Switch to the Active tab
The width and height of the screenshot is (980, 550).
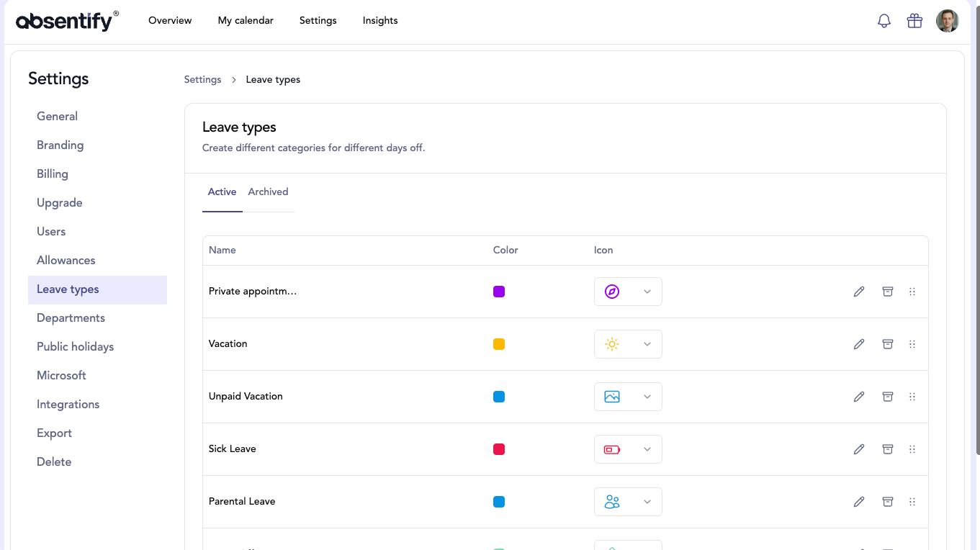coord(222,192)
